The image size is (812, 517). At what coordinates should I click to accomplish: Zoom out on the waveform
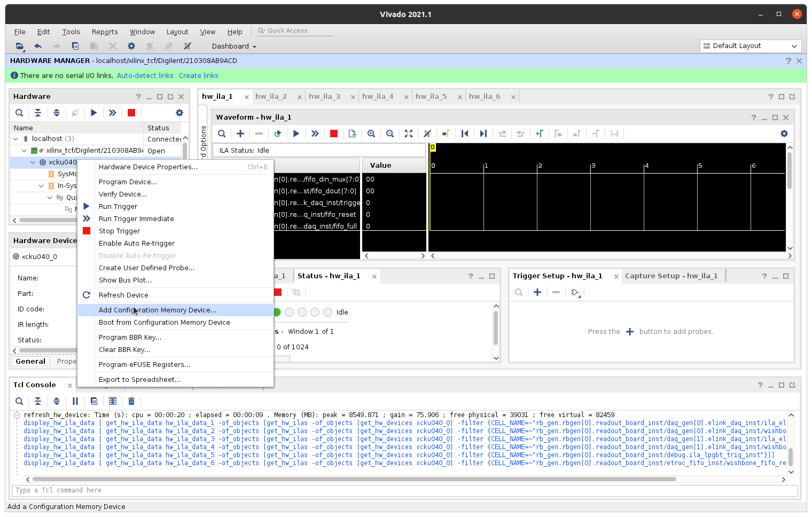coord(390,134)
